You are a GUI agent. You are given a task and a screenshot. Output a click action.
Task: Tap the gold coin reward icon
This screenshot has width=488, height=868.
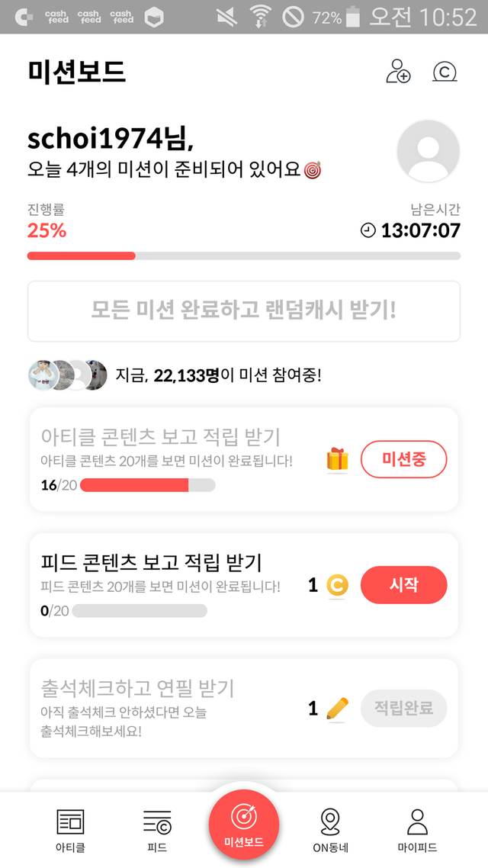(x=337, y=585)
